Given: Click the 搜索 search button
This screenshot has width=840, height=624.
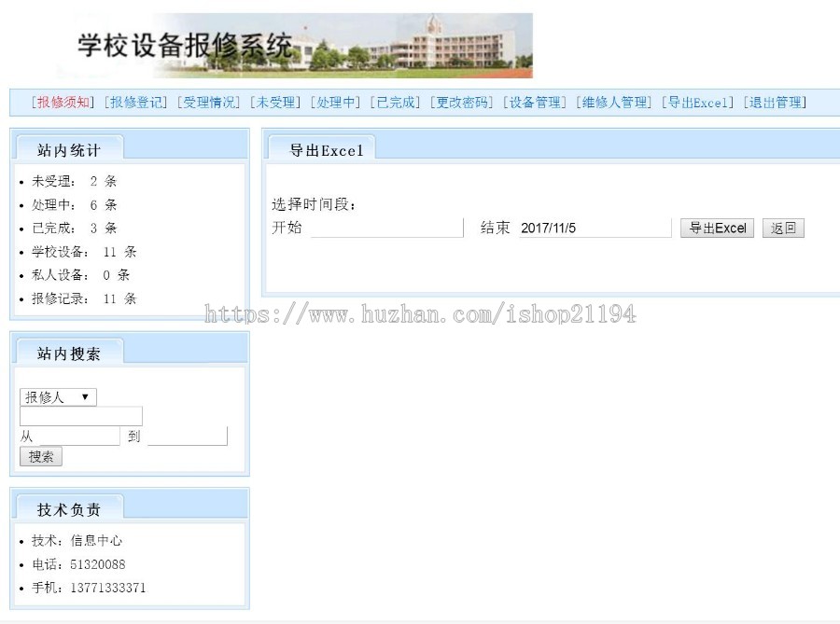Looking at the screenshot, I should tap(40, 456).
